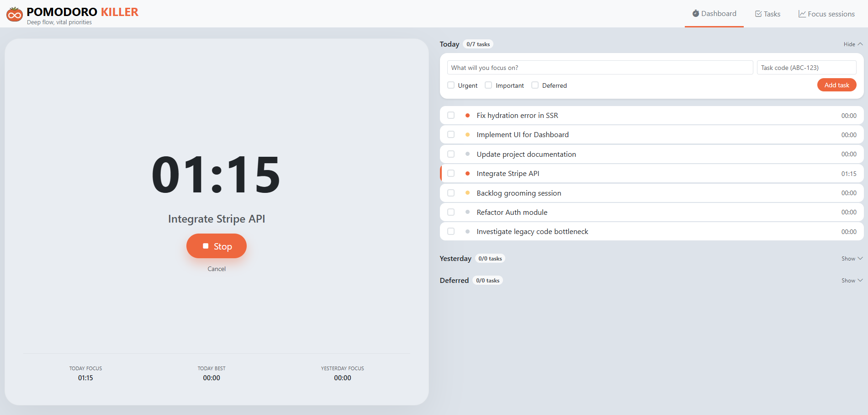The width and height of the screenshot is (868, 415).
Task: Click the gray dot beside Update project documentation
Action: point(467,154)
